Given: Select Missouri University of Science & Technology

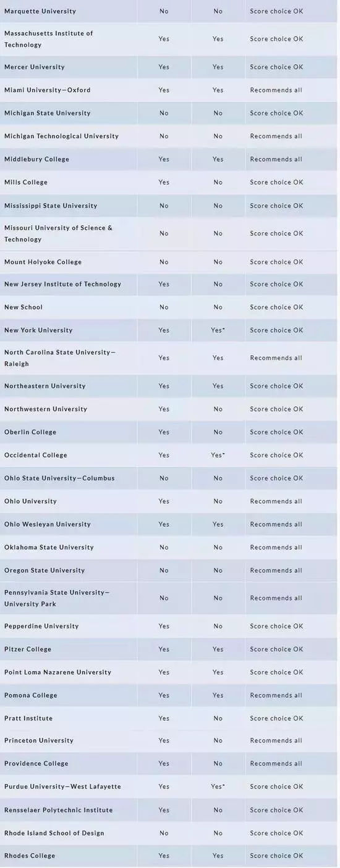Looking at the screenshot, I should (59, 233).
